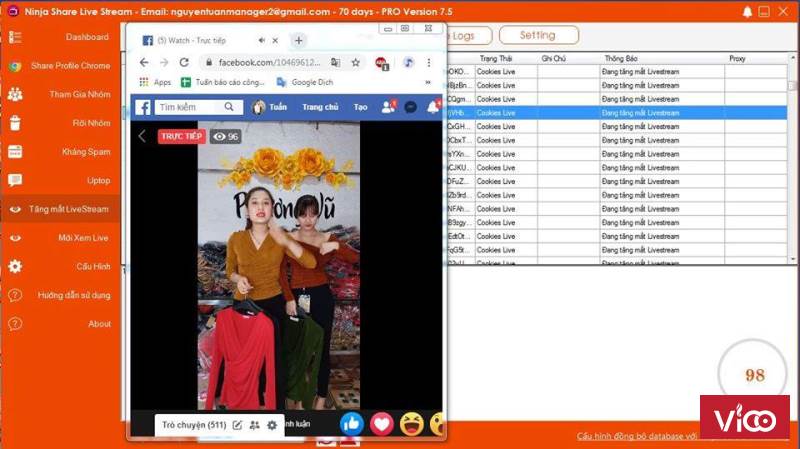This screenshot has height=449, width=800.
Task: Open the Logs tab button
Action: 469,36
